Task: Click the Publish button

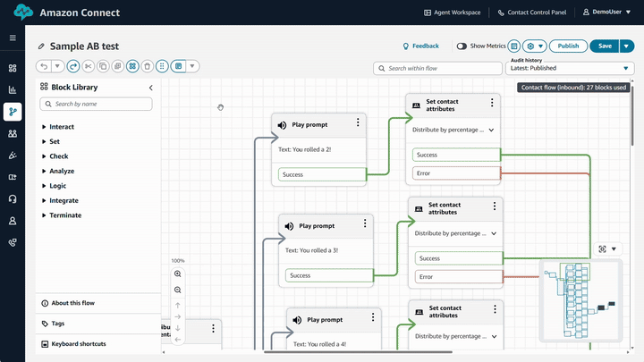Action: (x=569, y=46)
